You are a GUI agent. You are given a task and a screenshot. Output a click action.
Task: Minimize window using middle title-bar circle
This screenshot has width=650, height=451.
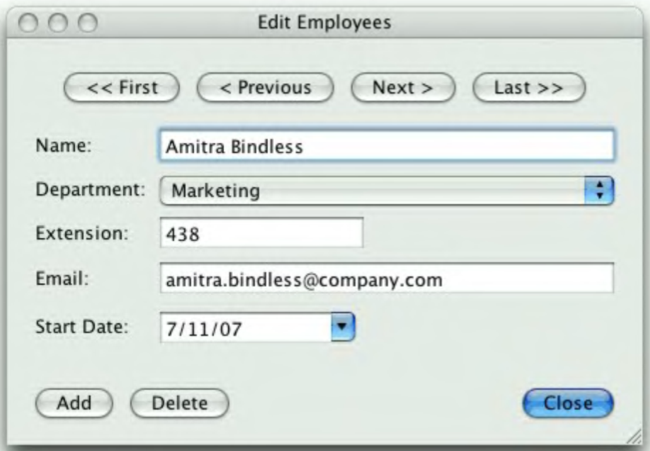tap(57, 20)
